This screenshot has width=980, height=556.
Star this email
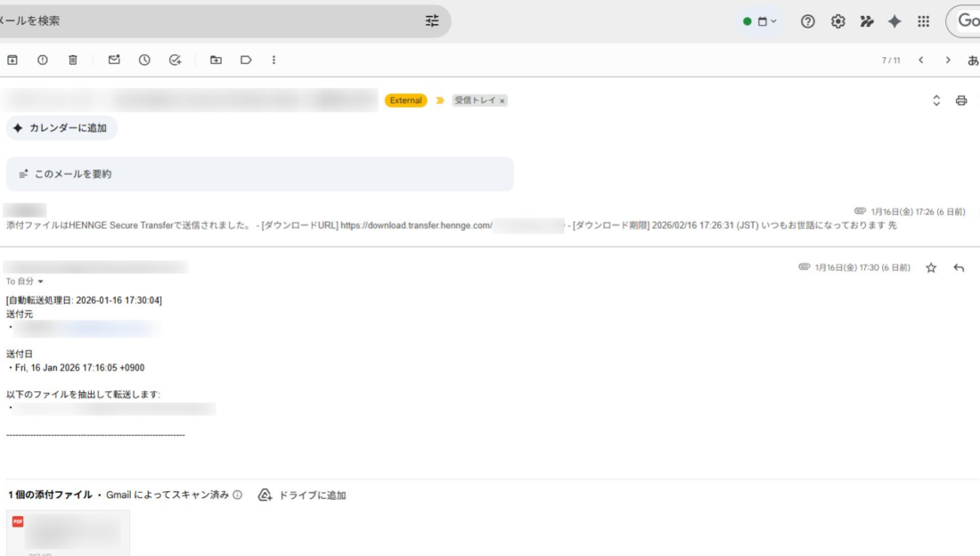tap(930, 266)
